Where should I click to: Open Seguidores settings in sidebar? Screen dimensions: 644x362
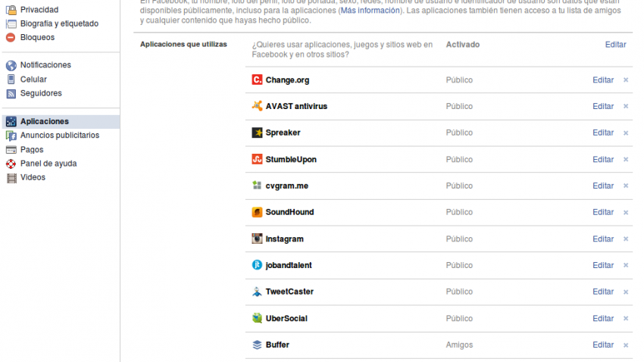41,93
